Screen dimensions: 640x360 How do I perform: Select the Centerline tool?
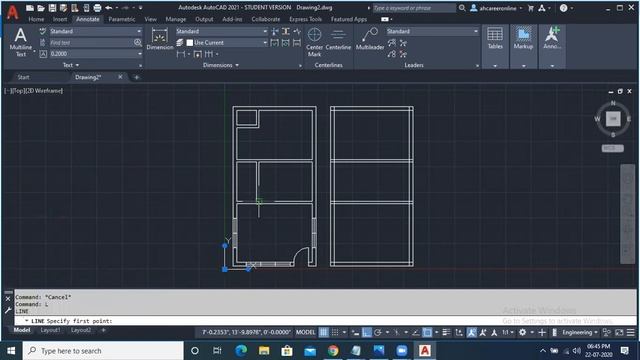(x=338, y=39)
